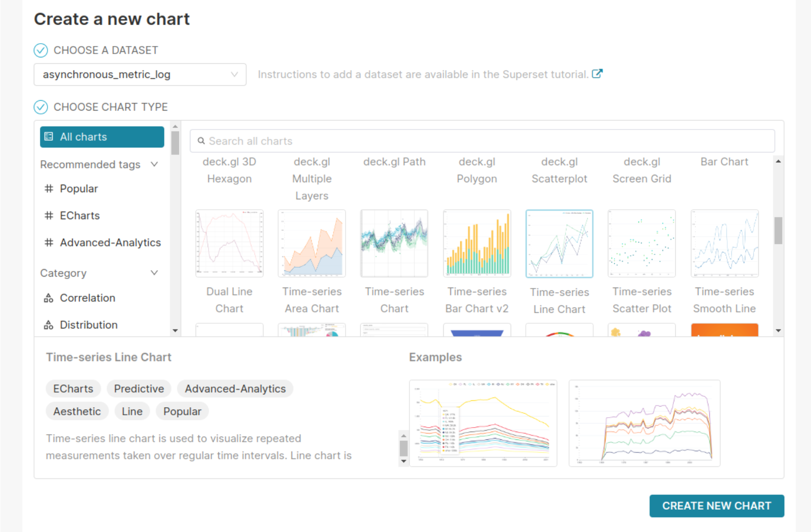
Task: Click the grid icon beside All charts
Action: coord(49,137)
